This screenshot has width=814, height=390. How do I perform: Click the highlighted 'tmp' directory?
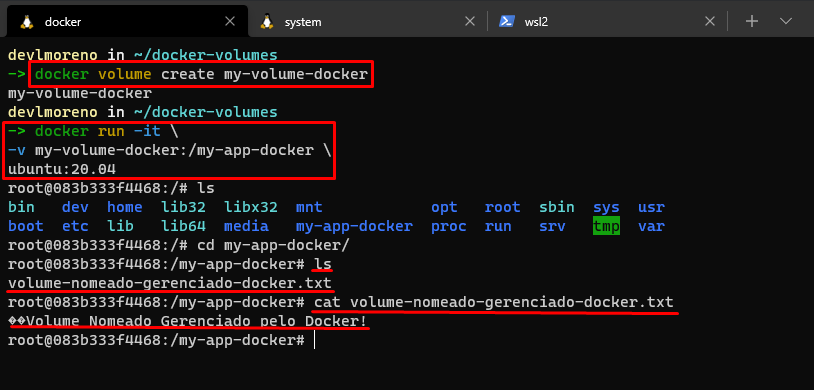coord(606,226)
